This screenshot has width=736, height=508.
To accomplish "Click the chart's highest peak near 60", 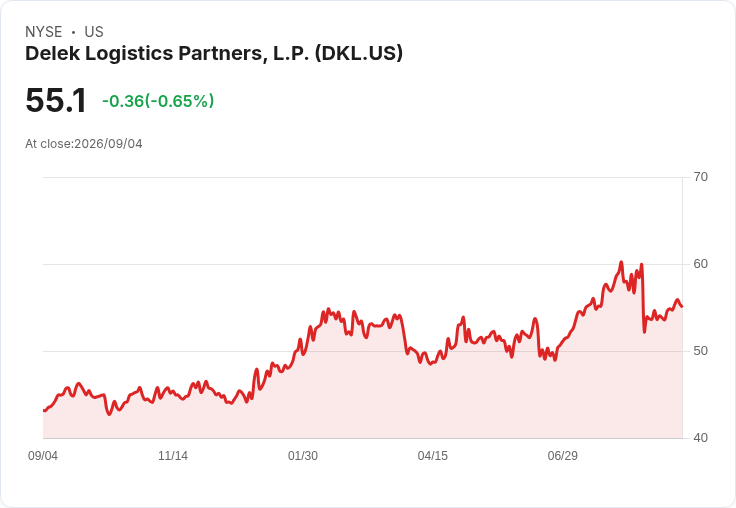I will (x=621, y=262).
